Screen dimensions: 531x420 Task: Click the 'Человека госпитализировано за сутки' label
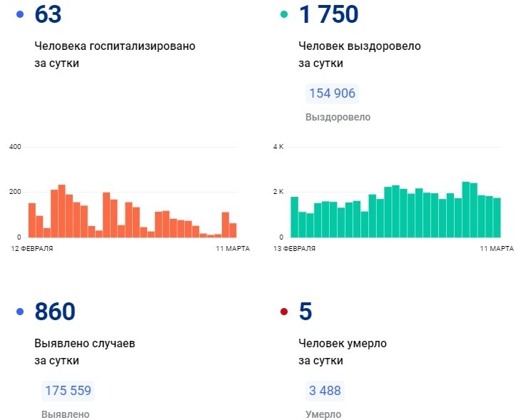coord(115,54)
